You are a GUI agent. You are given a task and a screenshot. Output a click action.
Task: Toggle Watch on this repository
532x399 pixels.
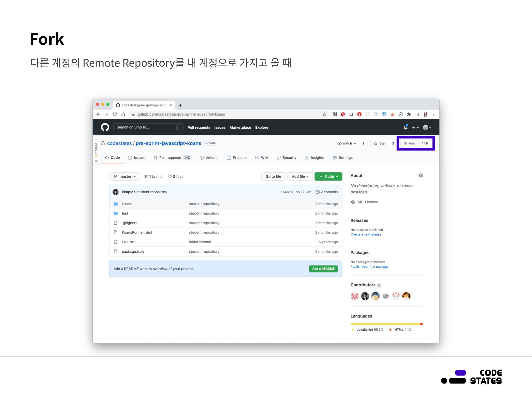(347, 143)
